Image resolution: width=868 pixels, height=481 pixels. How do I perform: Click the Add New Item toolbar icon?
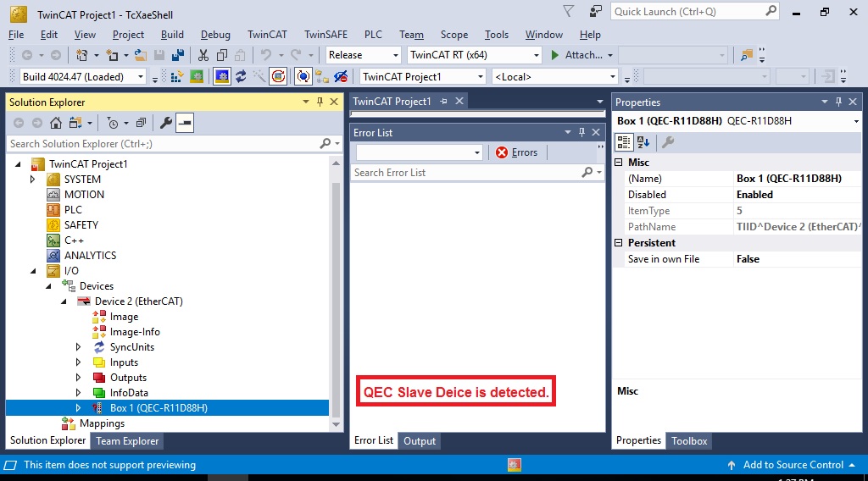(x=113, y=55)
